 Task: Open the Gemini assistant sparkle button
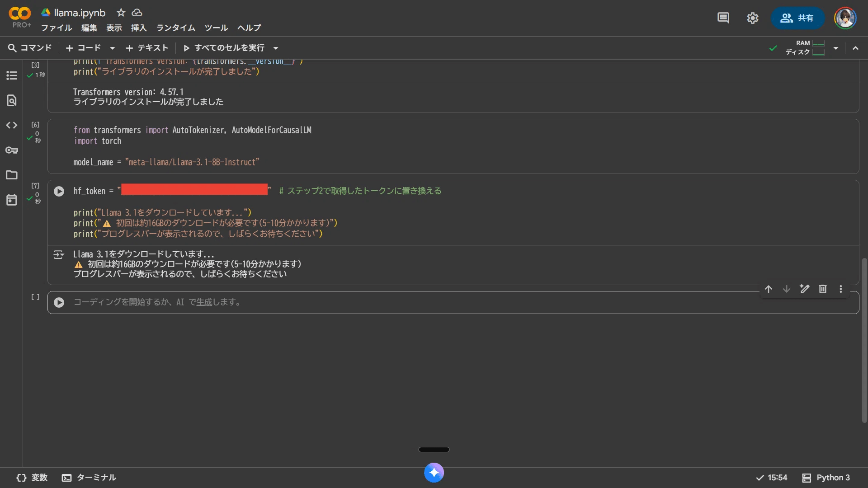coord(434,473)
